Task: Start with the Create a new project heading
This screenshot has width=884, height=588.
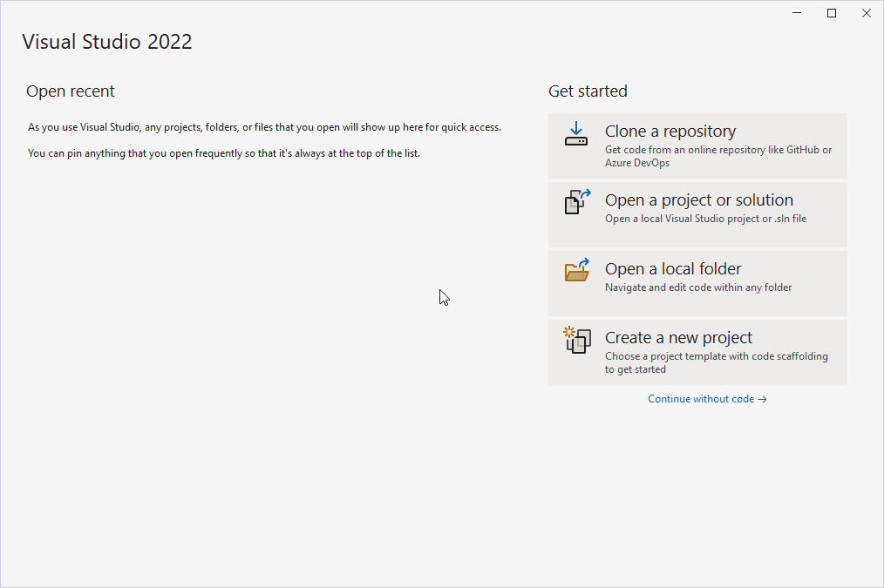Action: (678, 337)
